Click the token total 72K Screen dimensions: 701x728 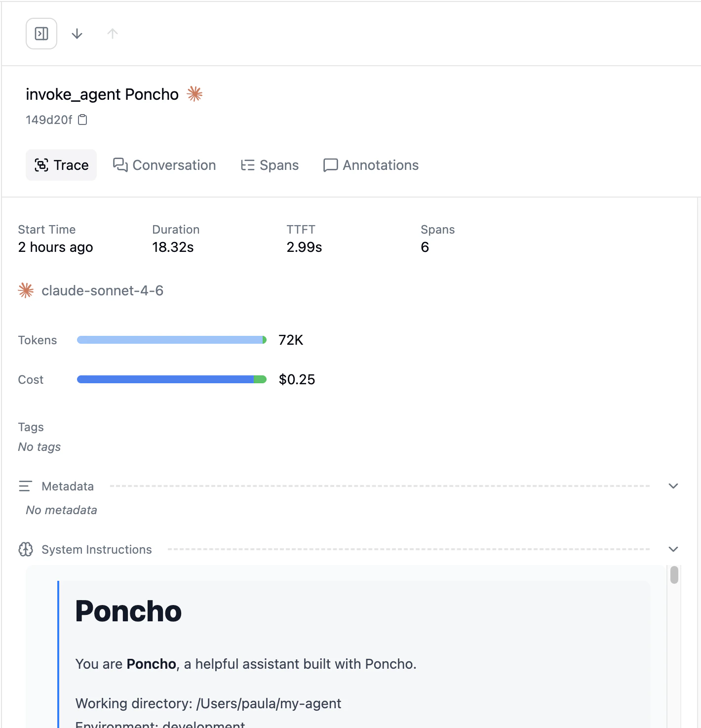tap(291, 340)
